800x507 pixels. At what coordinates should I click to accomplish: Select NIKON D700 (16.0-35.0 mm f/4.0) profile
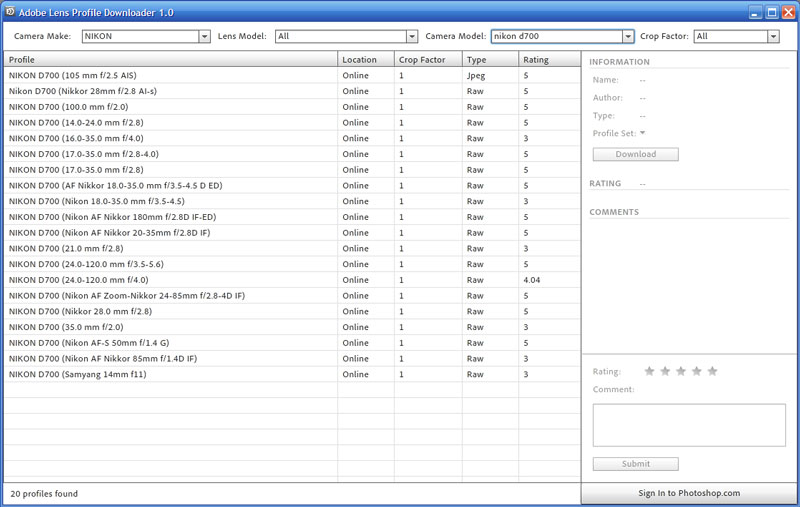pyautogui.click(x=292, y=138)
